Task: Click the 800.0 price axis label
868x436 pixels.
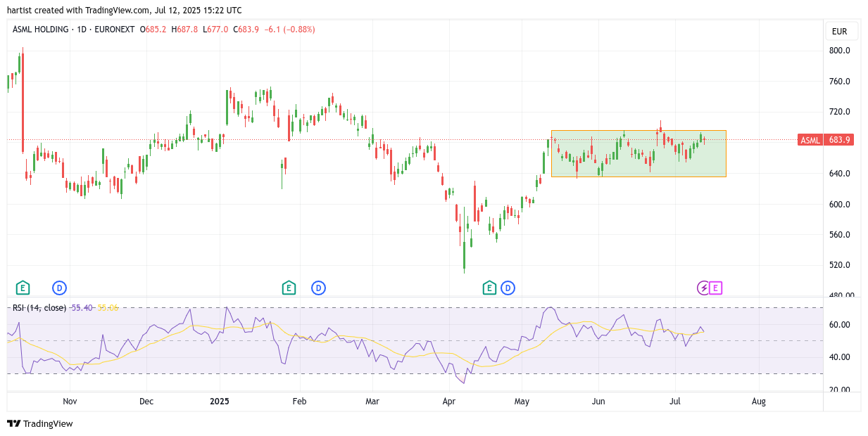Action: click(840, 51)
